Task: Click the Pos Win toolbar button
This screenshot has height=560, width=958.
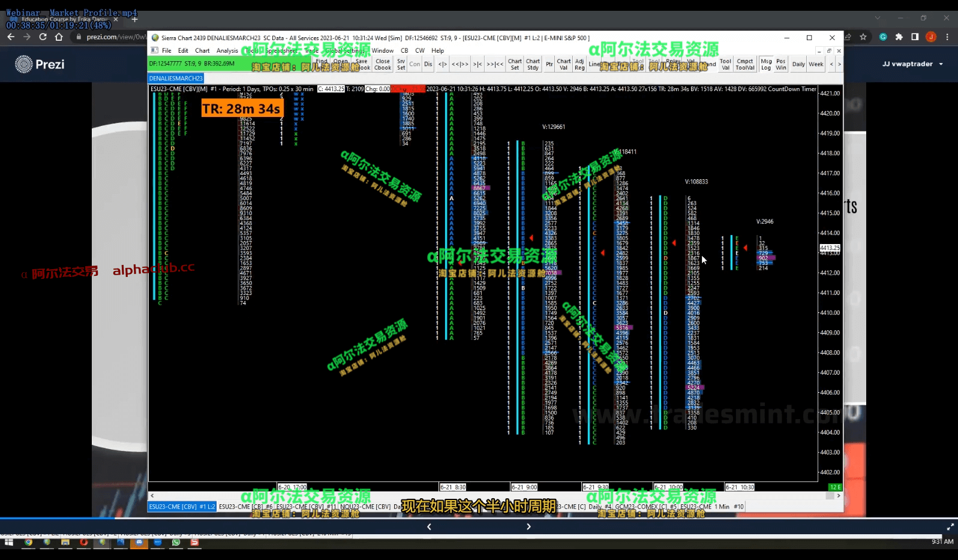Action: [x=780, y=64]
